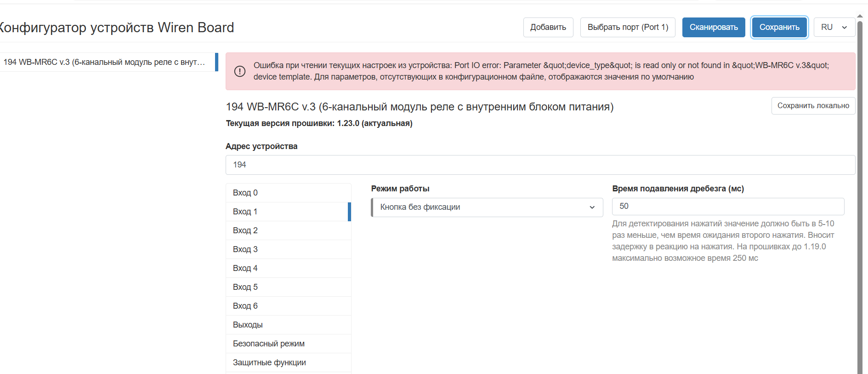Click the Время подавления дребезга field
Image resolution: width=868 pixels, height=374 pixels.
[x=727, y=207]
